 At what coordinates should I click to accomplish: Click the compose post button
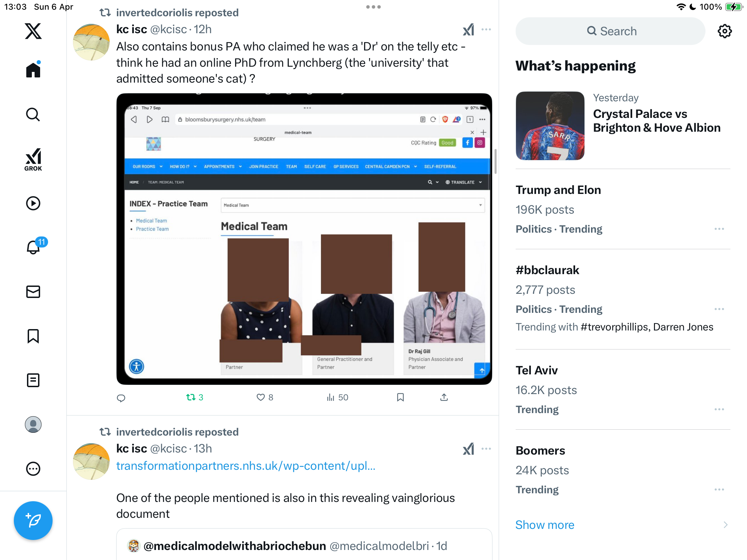pyautogui.click(x=33, y=520)
